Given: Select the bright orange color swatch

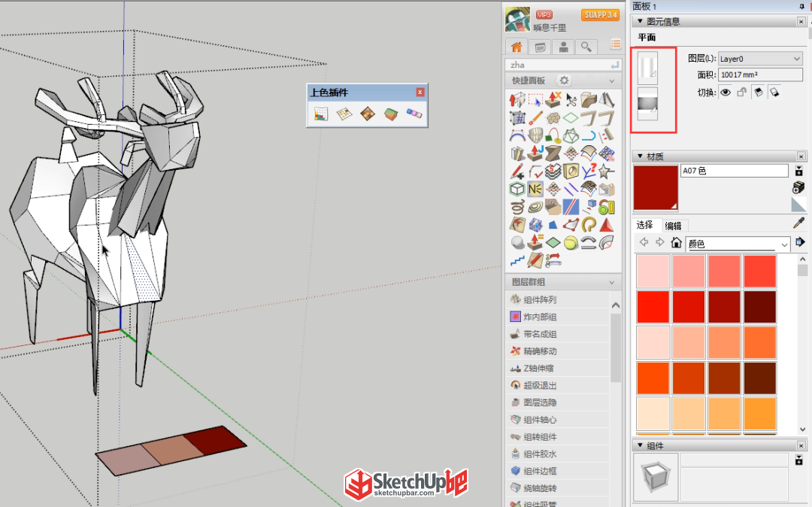Looking at the screenshot, I should (x=653, y=378).
